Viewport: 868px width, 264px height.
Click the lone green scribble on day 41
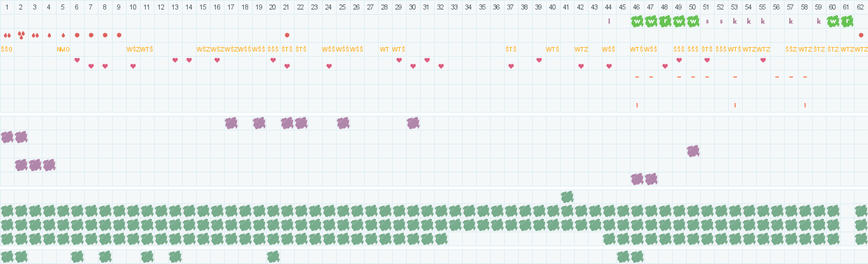[567, 197]
